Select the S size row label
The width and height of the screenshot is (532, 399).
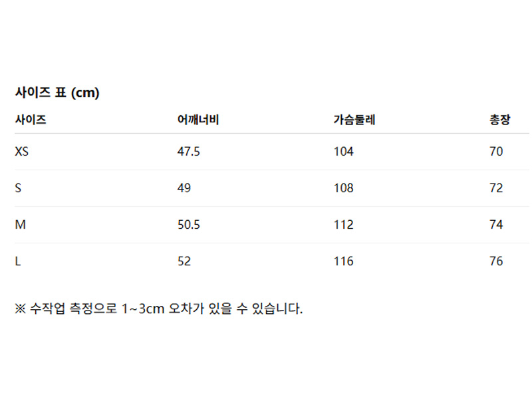click(19, 188)
